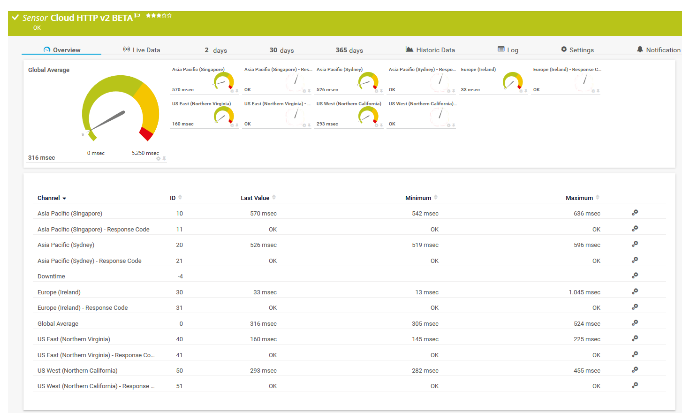The height and width of the screenshot is (418, 686).
Task: Click the sensor priority star rating
Action: coord(159,16)
